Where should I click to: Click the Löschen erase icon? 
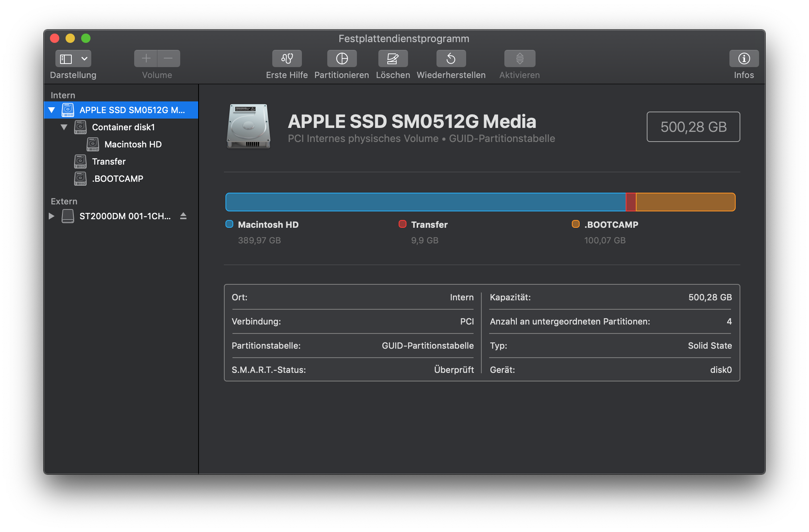click(393, 59)
